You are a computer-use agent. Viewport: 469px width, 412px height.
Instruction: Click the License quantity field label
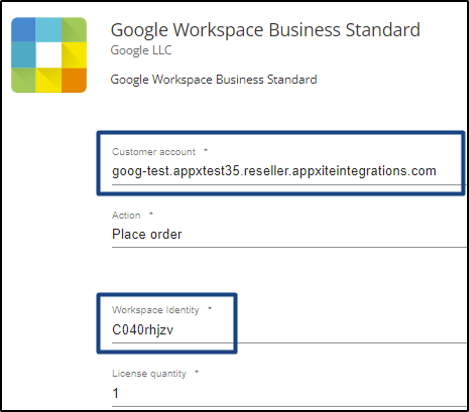pos(149,374)
